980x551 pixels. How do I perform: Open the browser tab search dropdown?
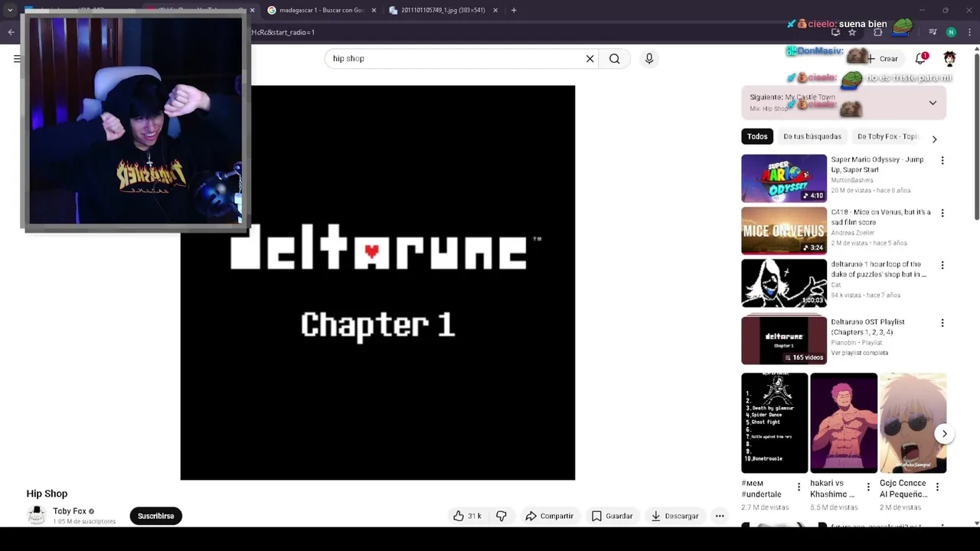(10, 10)
